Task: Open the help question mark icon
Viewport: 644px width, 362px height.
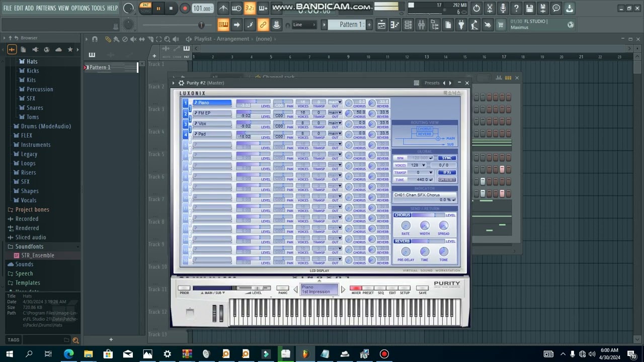Action: 516,8
